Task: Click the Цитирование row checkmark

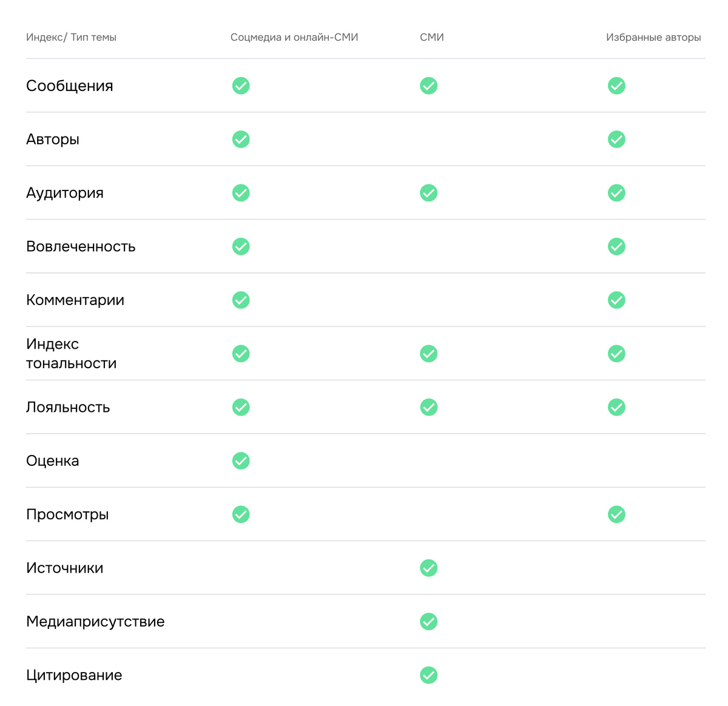Action: point(428,675)
